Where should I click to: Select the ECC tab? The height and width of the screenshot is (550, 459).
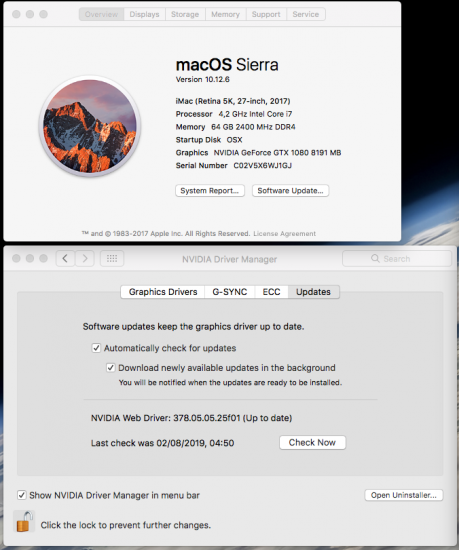tap(271, 292)
